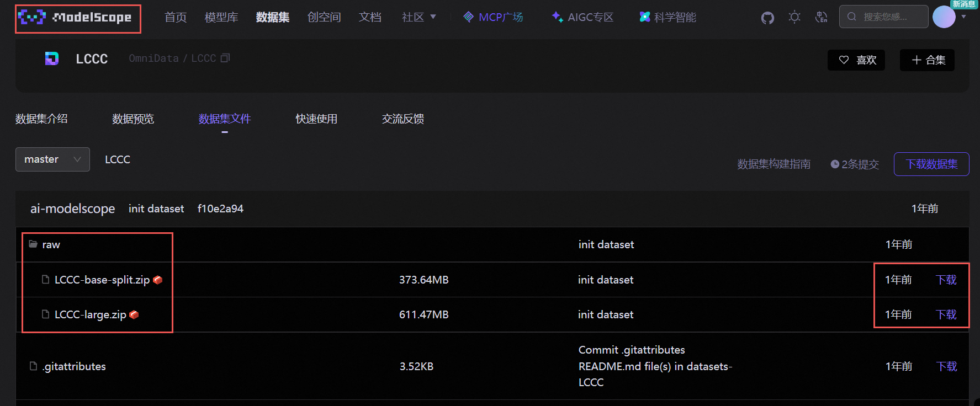This screenshot has height=406, width=980.
Task: Open the 数据集 nav item
Action: tap(273, 17)
